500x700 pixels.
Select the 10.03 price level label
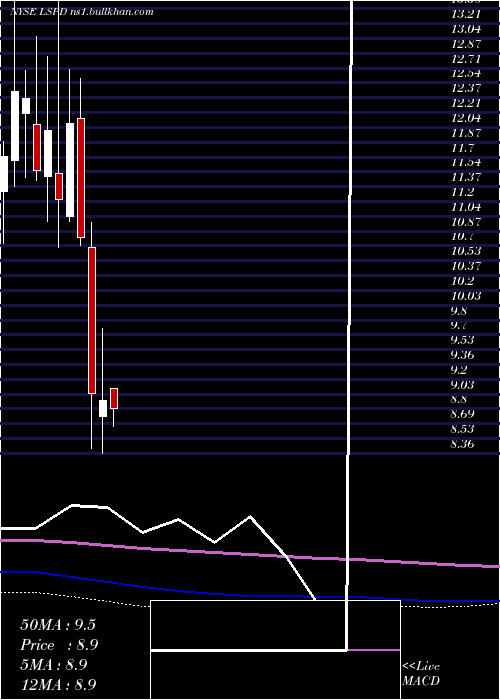tap(466, 296)
